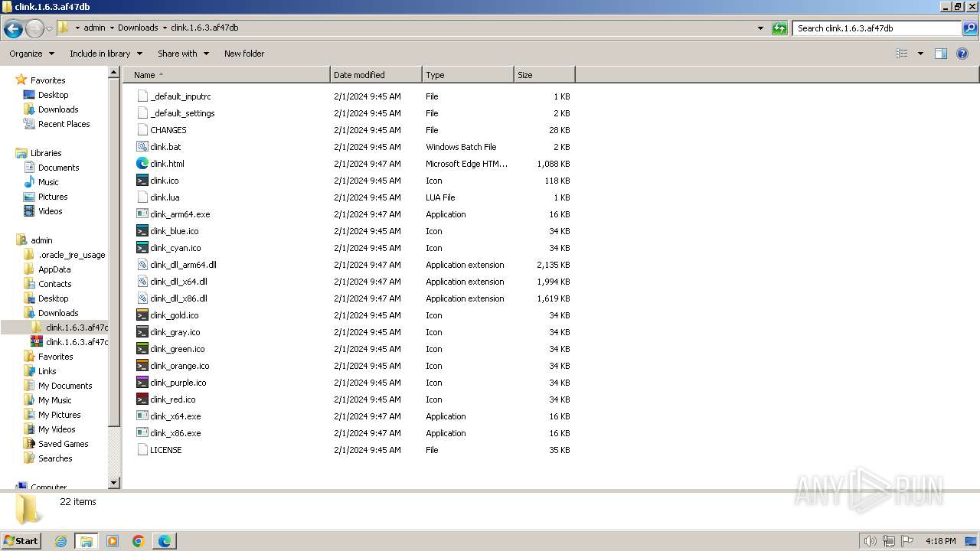The image size is (980, 551).
Task: Open Internet Explorer from the taskbar
Action: (60, 541)
